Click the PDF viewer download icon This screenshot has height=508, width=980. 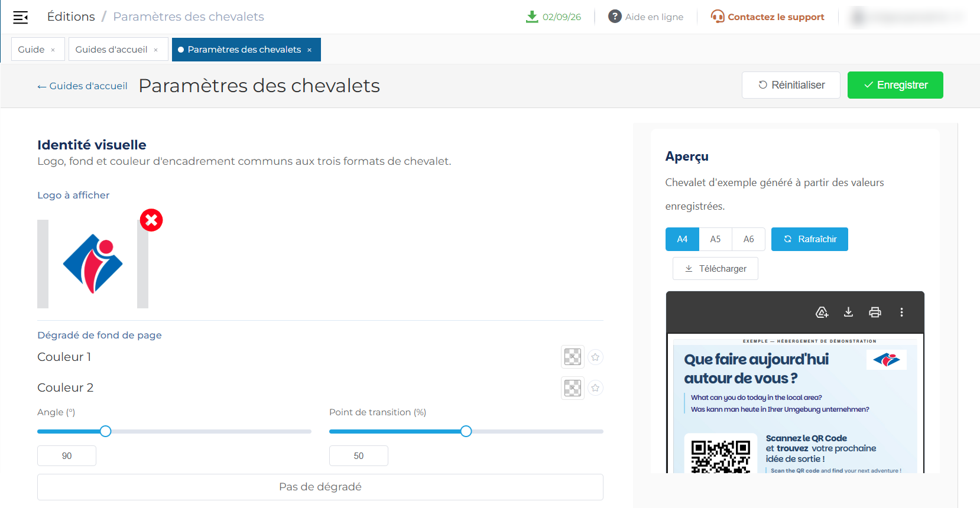pos(848,312)
